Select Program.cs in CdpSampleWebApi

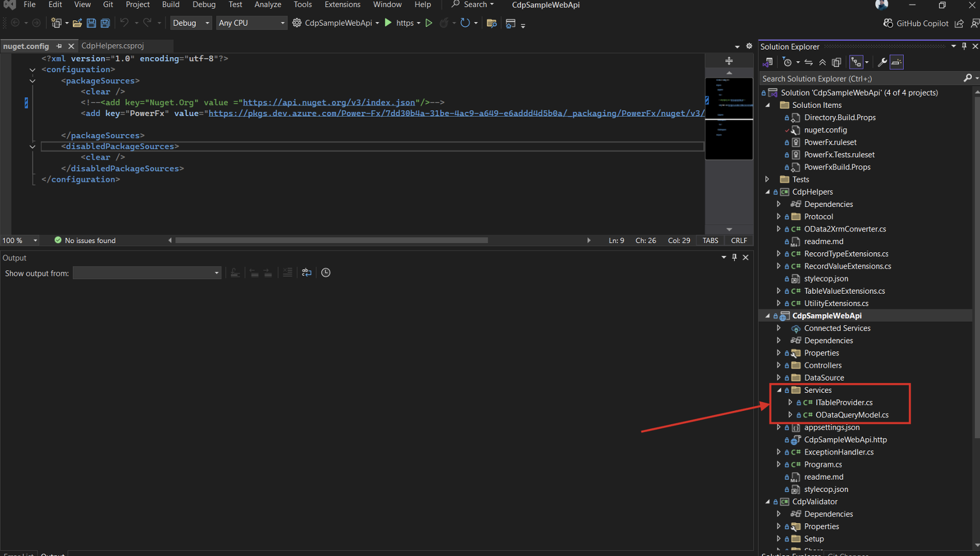[823, 464]
